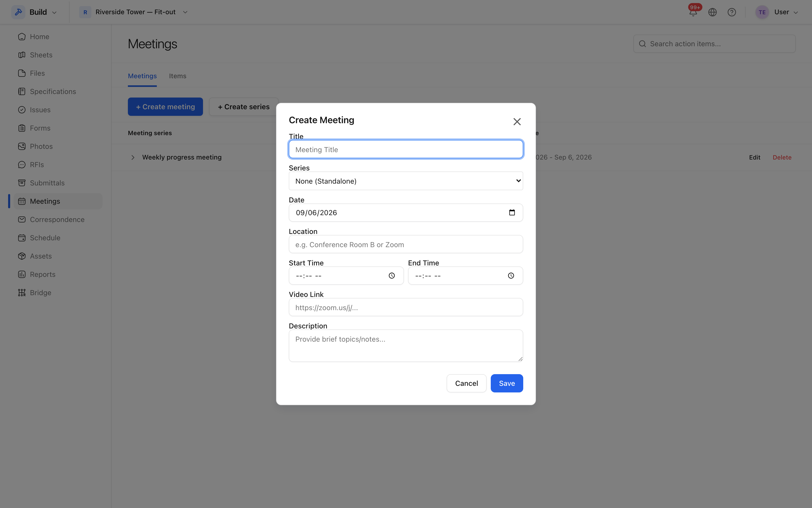The height and width of the screenshot is (508, 812).
Task: Click the Video Link input field
Action: [x=406, y=307]
